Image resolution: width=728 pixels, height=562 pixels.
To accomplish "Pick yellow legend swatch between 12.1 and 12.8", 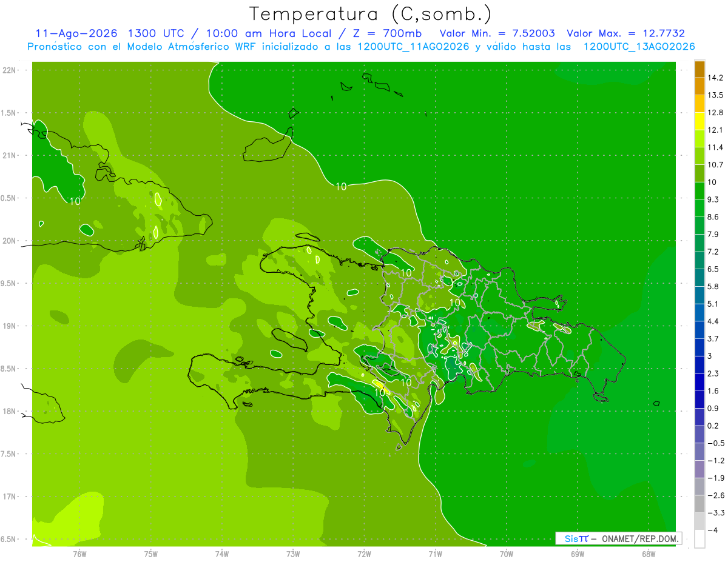I will [x=699, y=121].
